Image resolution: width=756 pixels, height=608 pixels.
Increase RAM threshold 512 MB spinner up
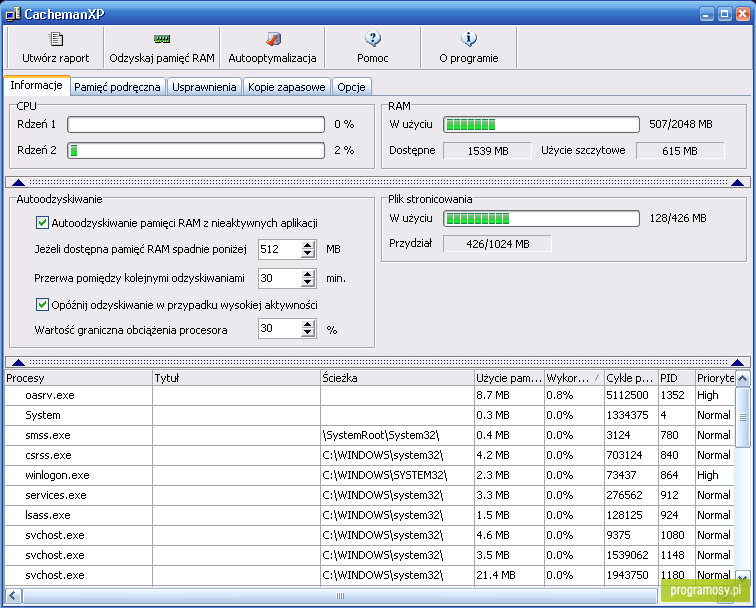click(308, 245)
